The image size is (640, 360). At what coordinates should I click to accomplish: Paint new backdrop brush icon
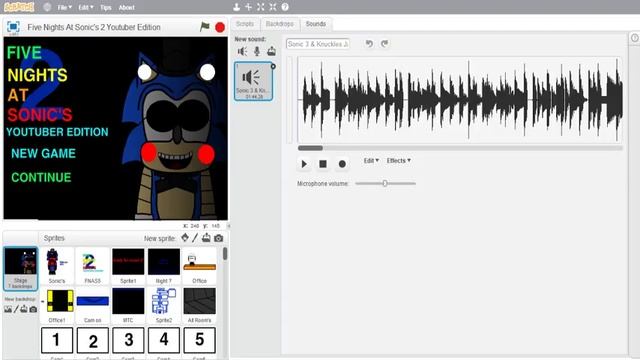[16, 309]
